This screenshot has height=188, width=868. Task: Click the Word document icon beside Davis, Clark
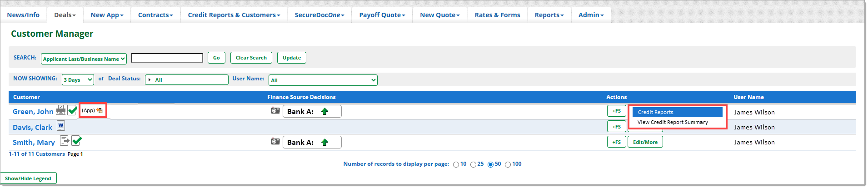(61, 126)
